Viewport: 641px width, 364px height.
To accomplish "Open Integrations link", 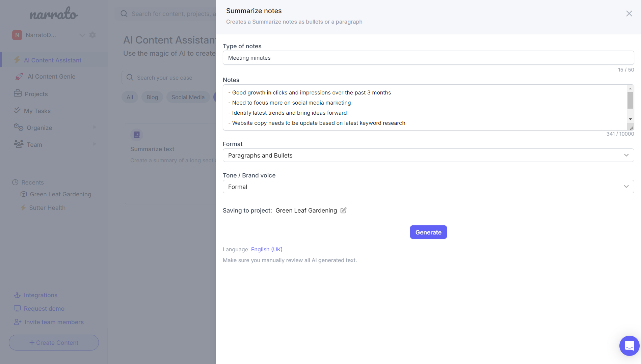I will tap(41, 295).
